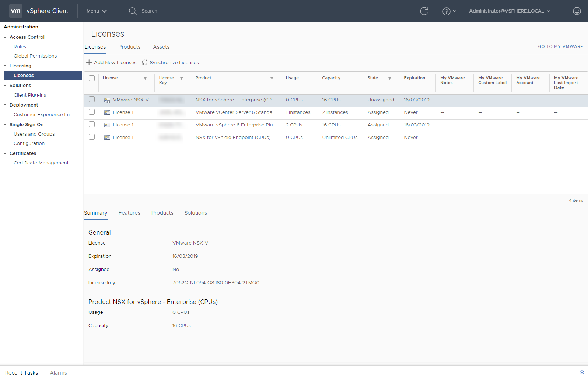Check the VMware NSX-V license row checkbox

pos(92,100)
